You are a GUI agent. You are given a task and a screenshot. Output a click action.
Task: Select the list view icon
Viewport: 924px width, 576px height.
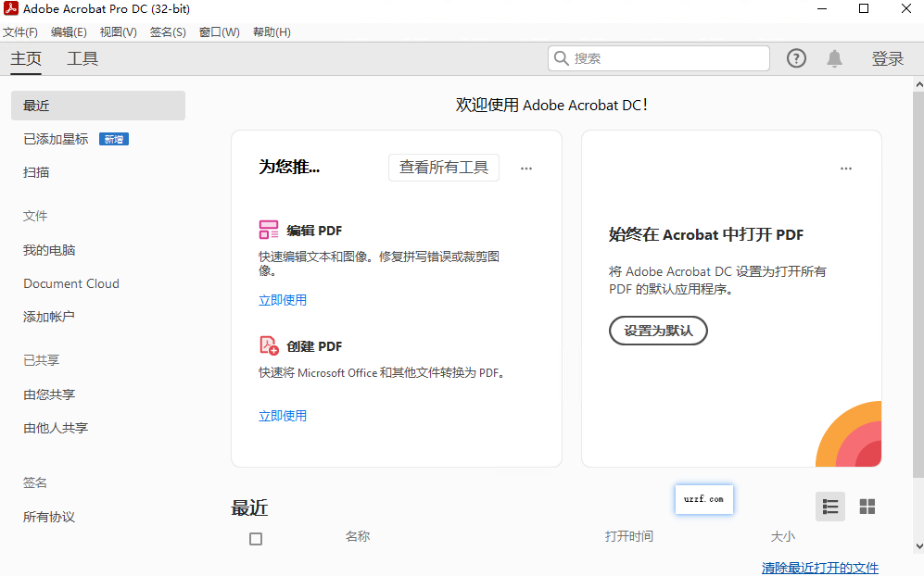click(829, 507)
